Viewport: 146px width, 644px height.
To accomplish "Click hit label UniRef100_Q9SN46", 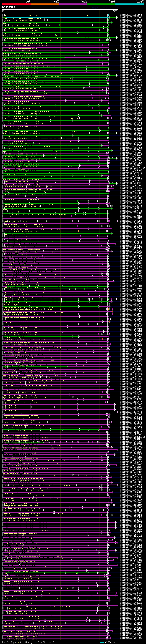I will click(131, 306).
